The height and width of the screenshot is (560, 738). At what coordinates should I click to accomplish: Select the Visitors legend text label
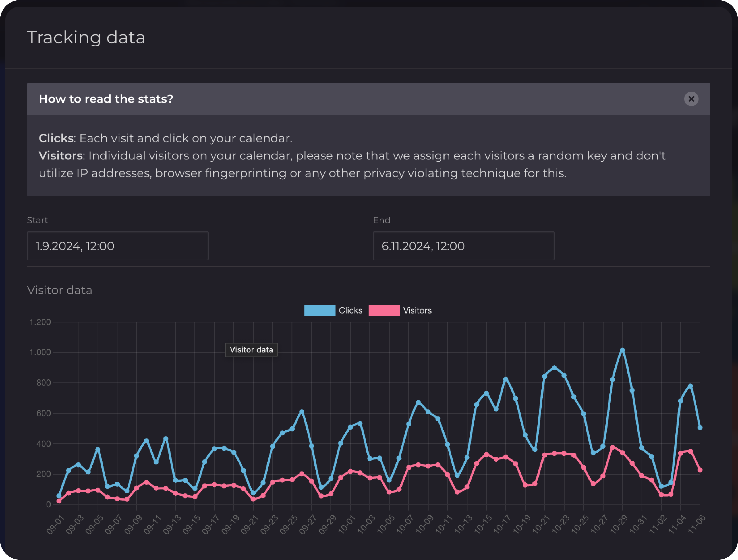coord(417,310)
